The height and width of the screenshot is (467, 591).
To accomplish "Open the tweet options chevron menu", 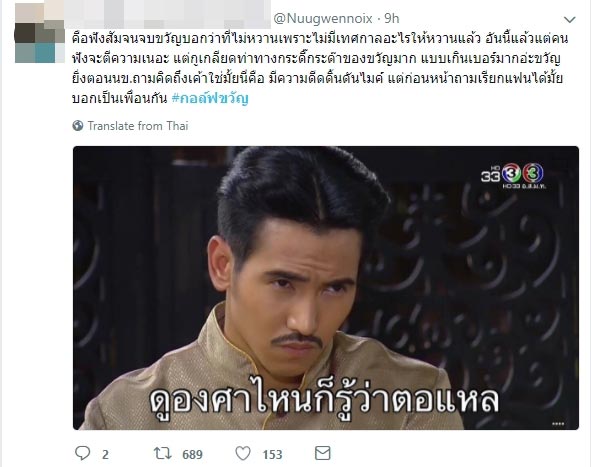I will (x=569, y=19).
